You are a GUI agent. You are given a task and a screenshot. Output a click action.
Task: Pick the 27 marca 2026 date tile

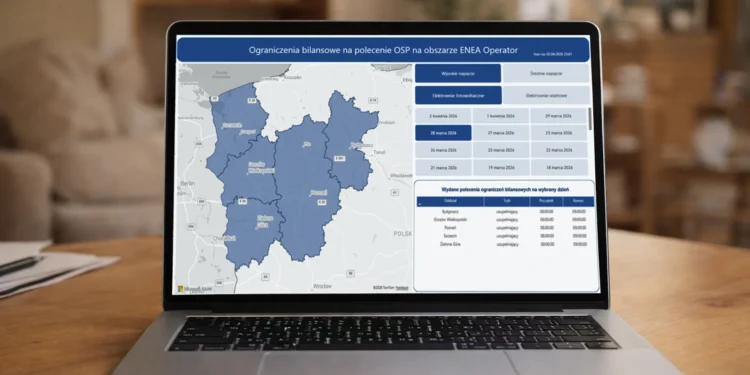point(501,133)
